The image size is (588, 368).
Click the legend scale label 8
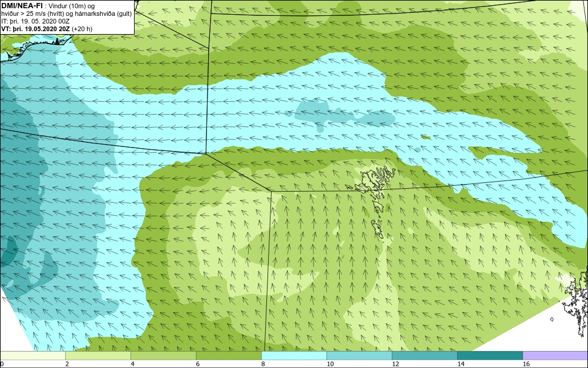pos(263,364)
